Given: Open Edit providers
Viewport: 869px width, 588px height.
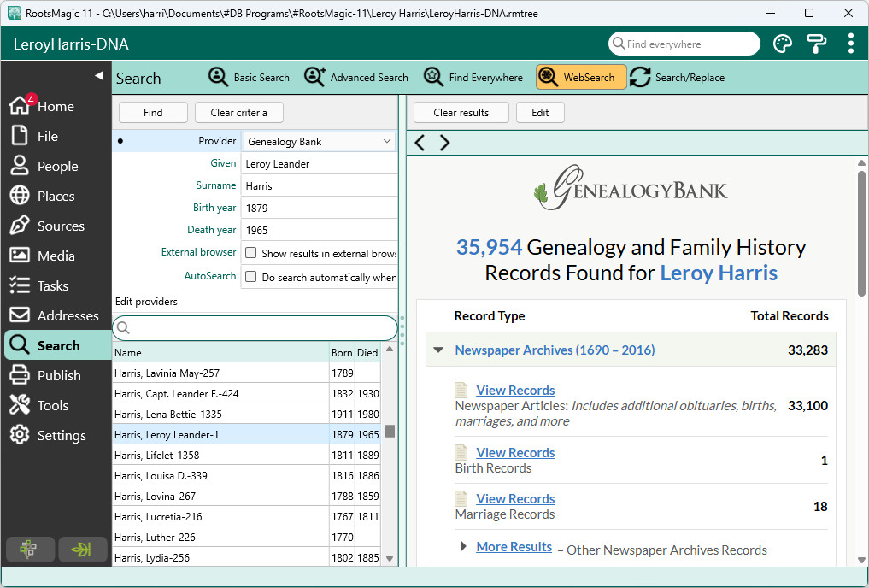Looking at the screenshot, I should 146,302.
